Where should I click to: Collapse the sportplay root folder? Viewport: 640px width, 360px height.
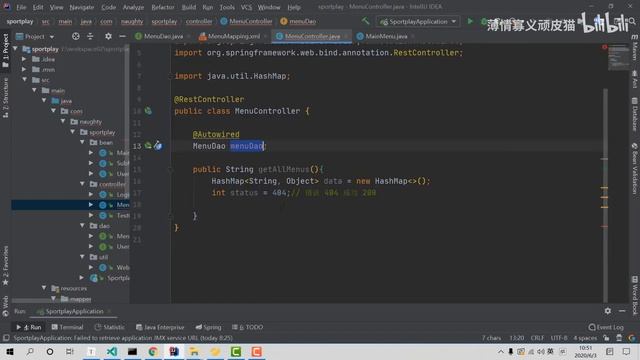tap(16, 49)
